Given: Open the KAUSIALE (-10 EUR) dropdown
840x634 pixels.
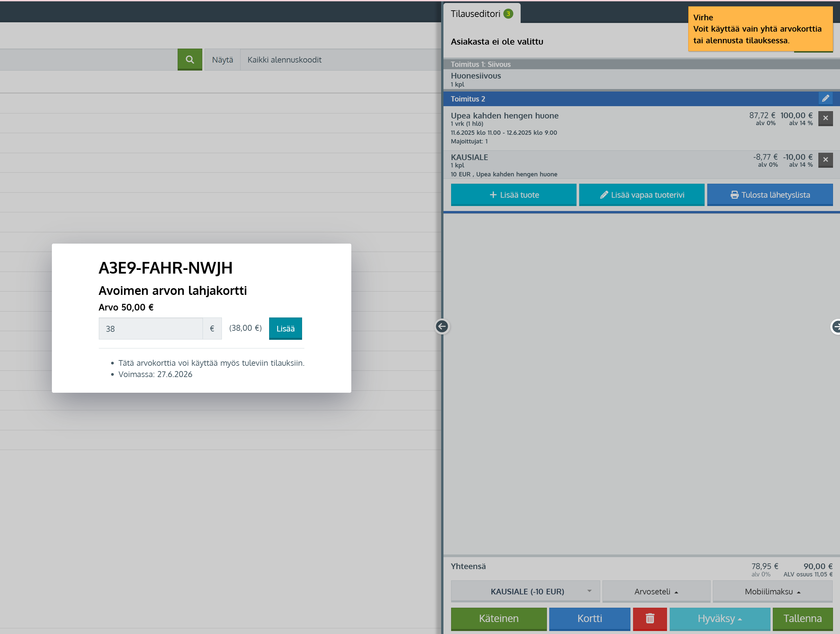Looking at the screenshot, I should (525, 591).
